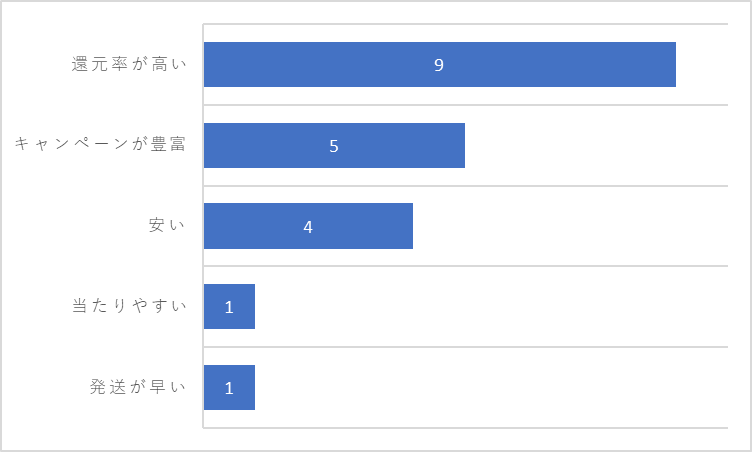Select the data label 5

[334, 146]
